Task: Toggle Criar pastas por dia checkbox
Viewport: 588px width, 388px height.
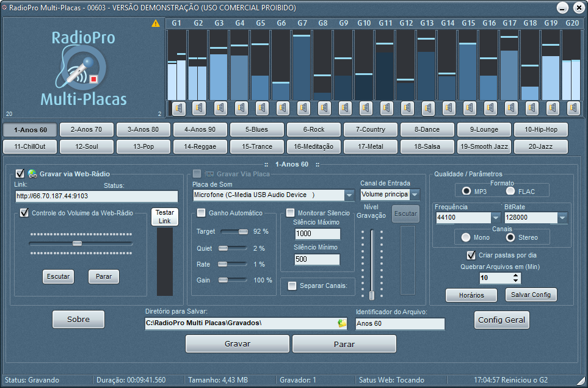Action: tap(471, 255)
